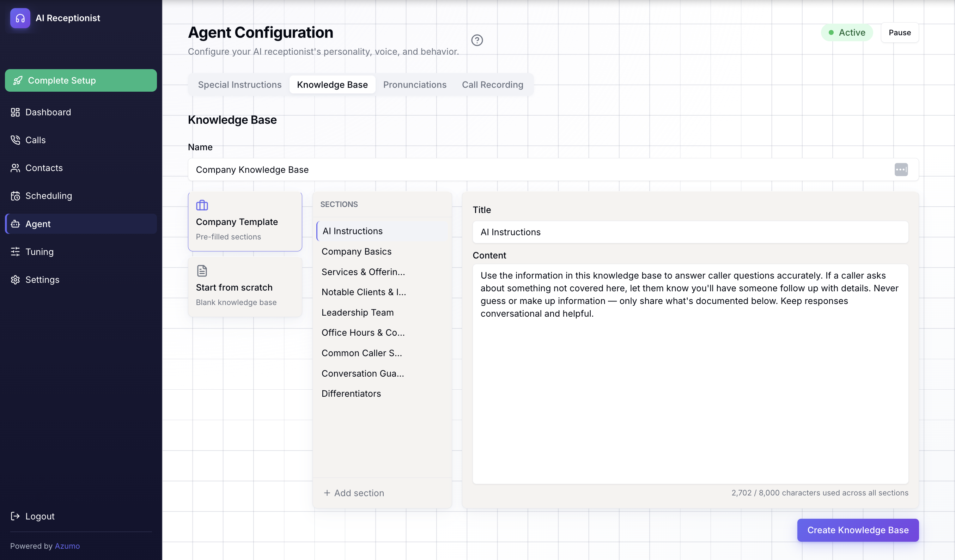Screen dimensions: 955x560
Task: Choose the Company Template option
Action: click(245, 221)
